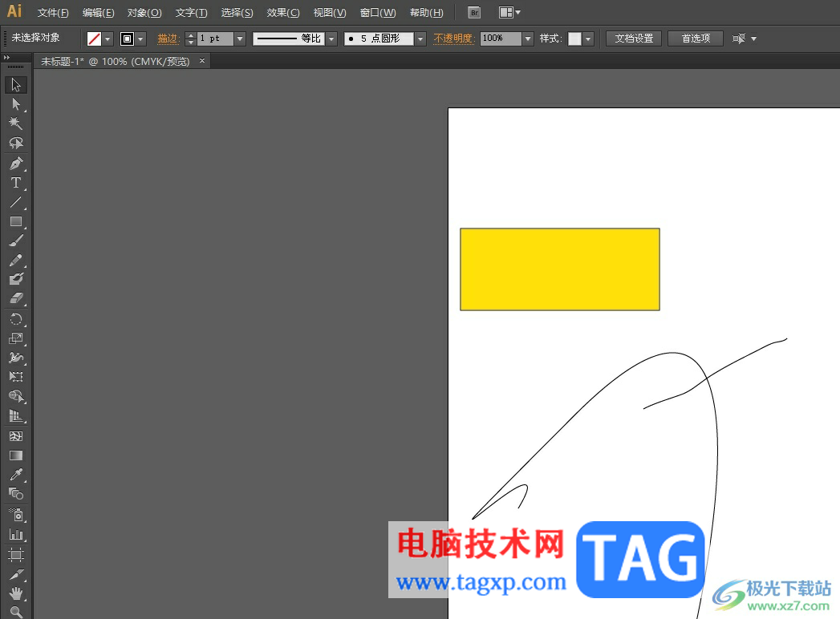The image size is (840, 619).
Task: Select the Pencil tool
Action: pos(16,261)
